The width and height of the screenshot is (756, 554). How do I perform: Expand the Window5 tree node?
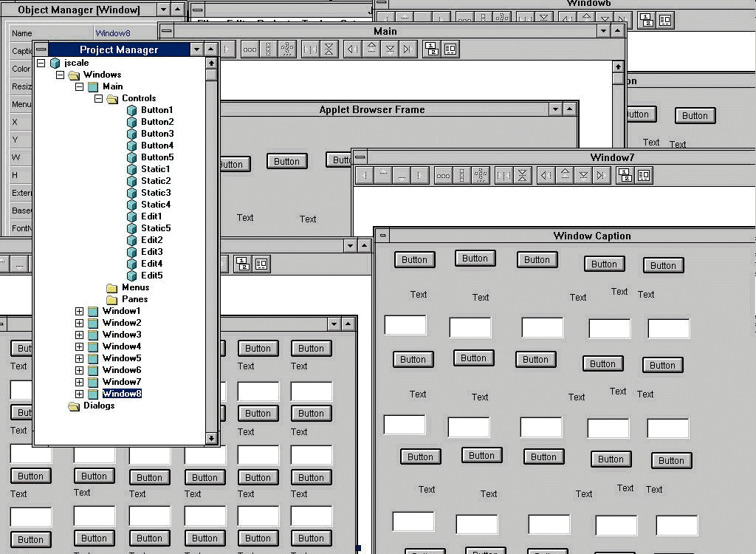pos(79,358)
